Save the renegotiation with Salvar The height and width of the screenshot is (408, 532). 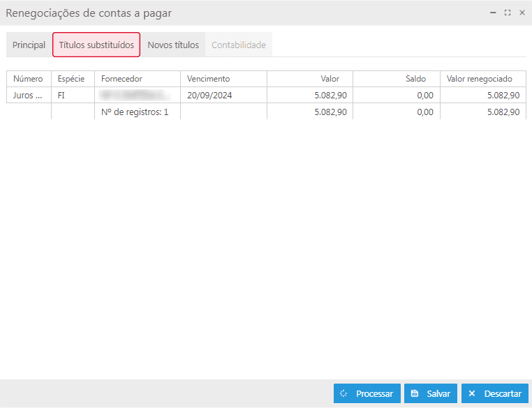tap(431, 393)
